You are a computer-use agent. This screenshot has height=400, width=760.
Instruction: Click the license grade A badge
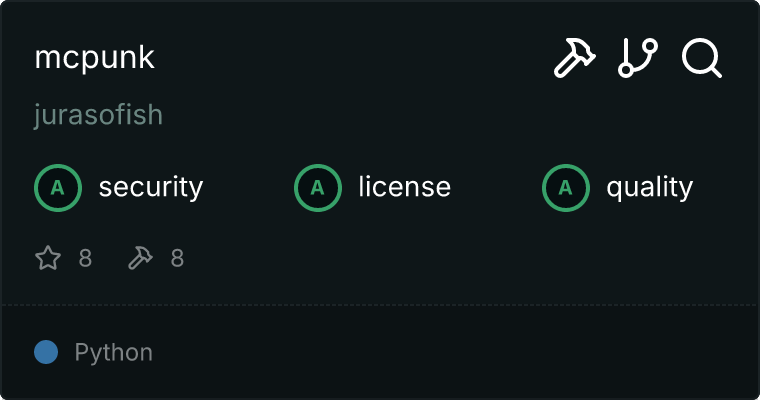pos(317,188)
